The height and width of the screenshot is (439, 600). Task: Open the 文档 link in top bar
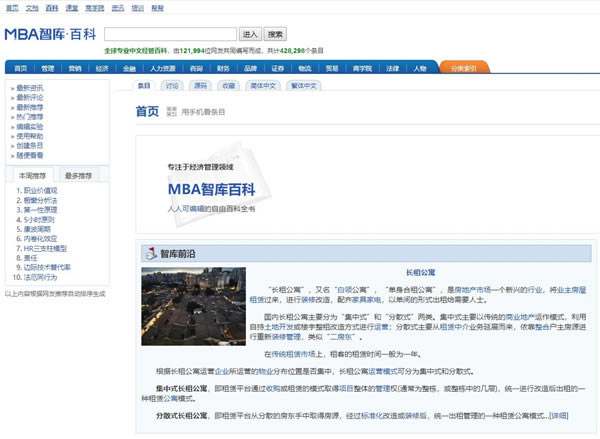(33, 6)
